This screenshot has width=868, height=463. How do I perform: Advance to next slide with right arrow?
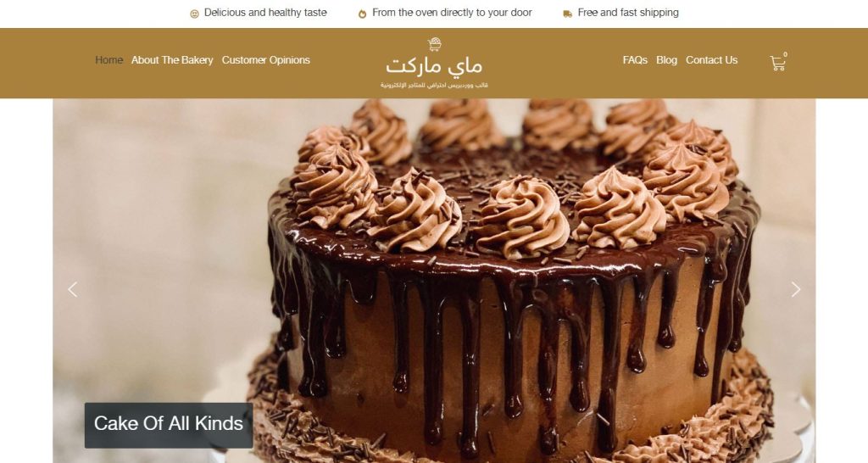[795, 289]
